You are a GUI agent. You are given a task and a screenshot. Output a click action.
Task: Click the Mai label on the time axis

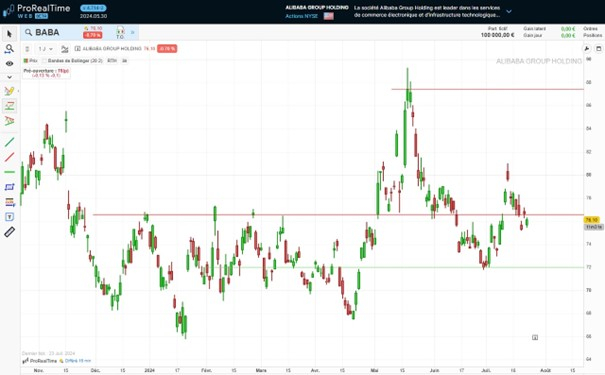374,370
